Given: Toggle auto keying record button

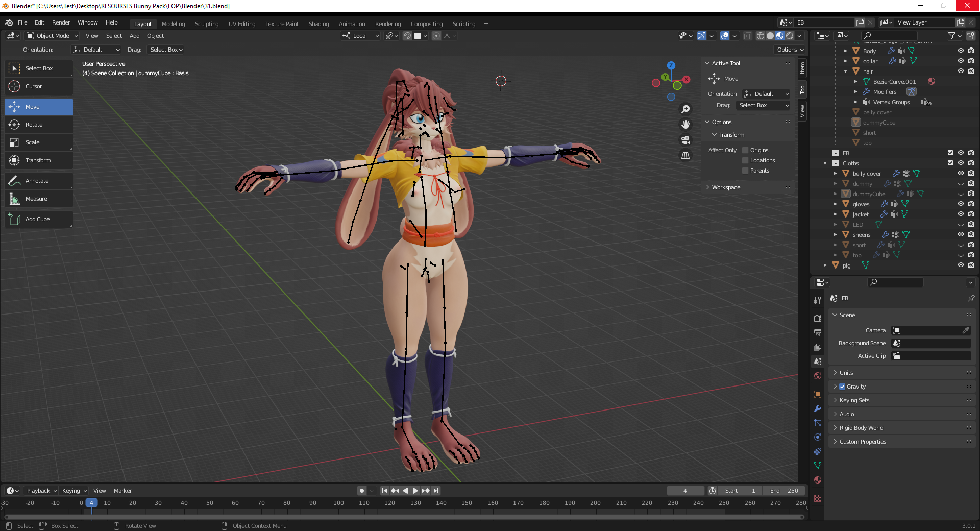Looking at the screenshot, I should [362, 491].
